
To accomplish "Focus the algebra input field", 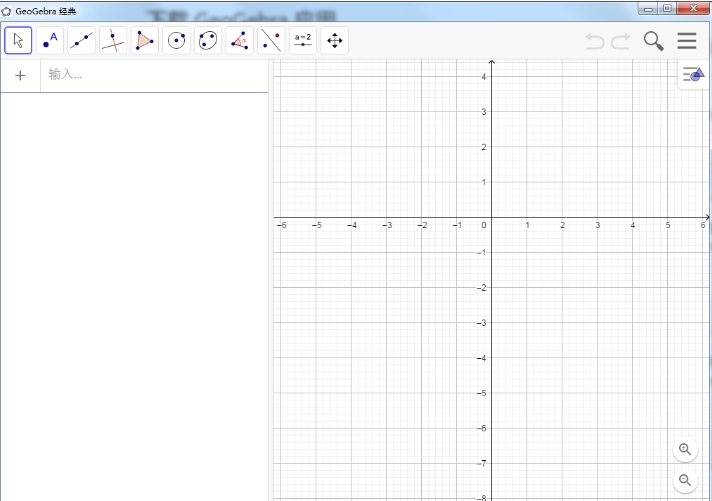I will pyautogui.click(x=154, y=75).
